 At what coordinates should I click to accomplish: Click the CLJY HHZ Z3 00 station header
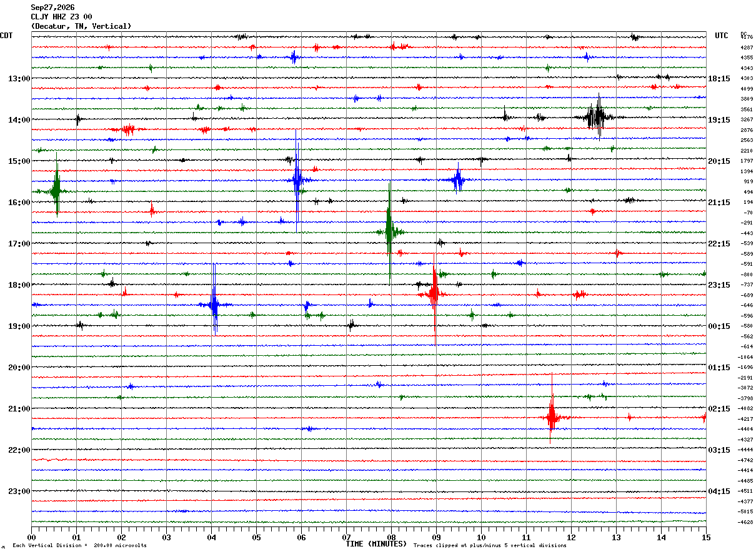tap(61, 17)
